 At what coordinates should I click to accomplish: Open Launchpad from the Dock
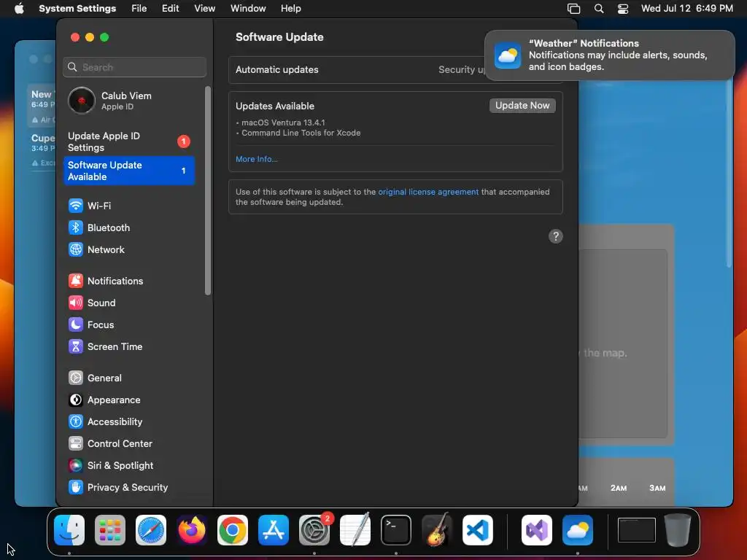pos(110,530)
